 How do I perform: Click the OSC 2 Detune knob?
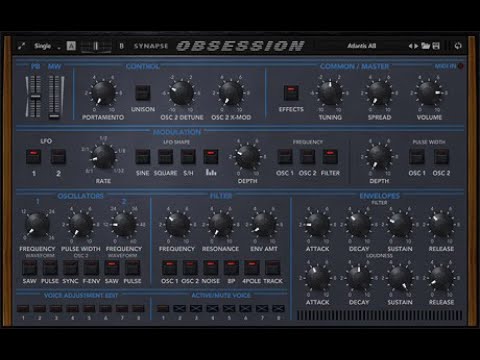182,93
